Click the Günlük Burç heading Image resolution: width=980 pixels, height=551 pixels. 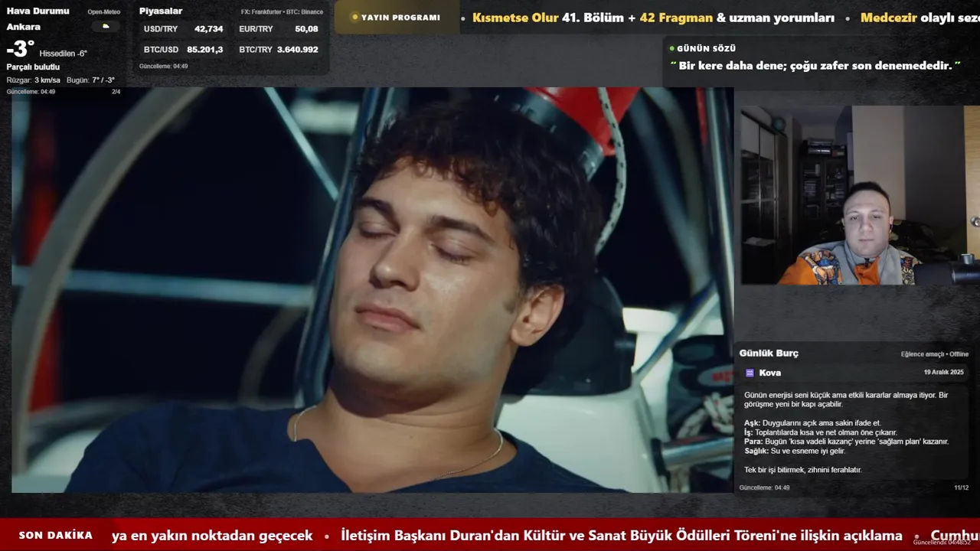coord(769,354)
